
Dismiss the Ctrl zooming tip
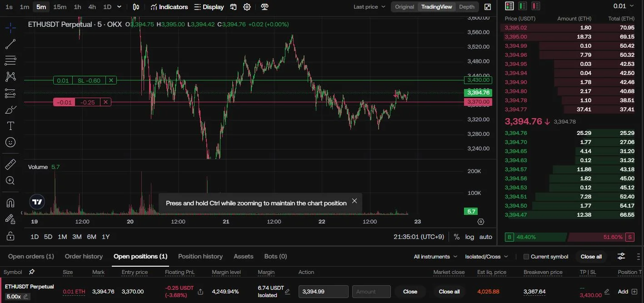pos(354,201)
